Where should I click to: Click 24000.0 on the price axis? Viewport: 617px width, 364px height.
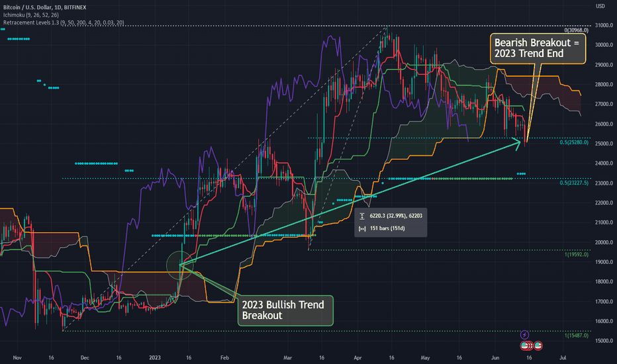(604, 163)
